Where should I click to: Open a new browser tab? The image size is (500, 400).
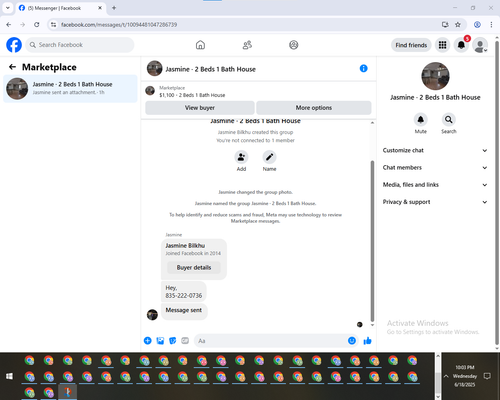point(114,8)
